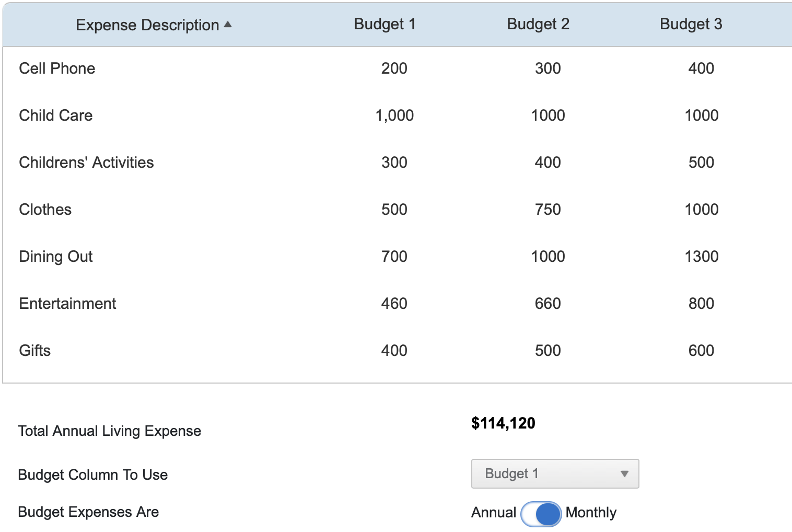Click the Annual label on the toggle
Screen dimensions: 792x532
pyautogui.click(x=493, y=513)
